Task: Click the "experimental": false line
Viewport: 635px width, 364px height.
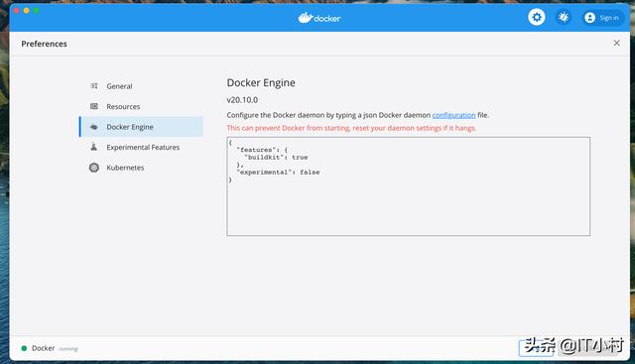Action: click(278, 172)
